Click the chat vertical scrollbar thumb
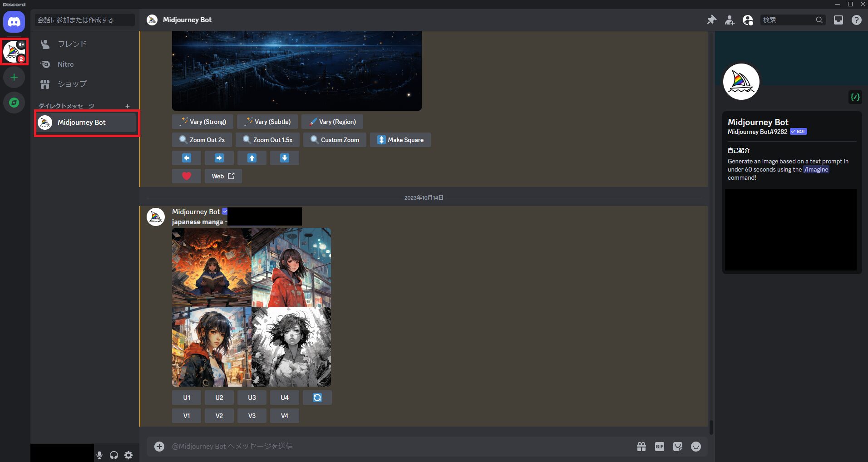 point(711,427)
